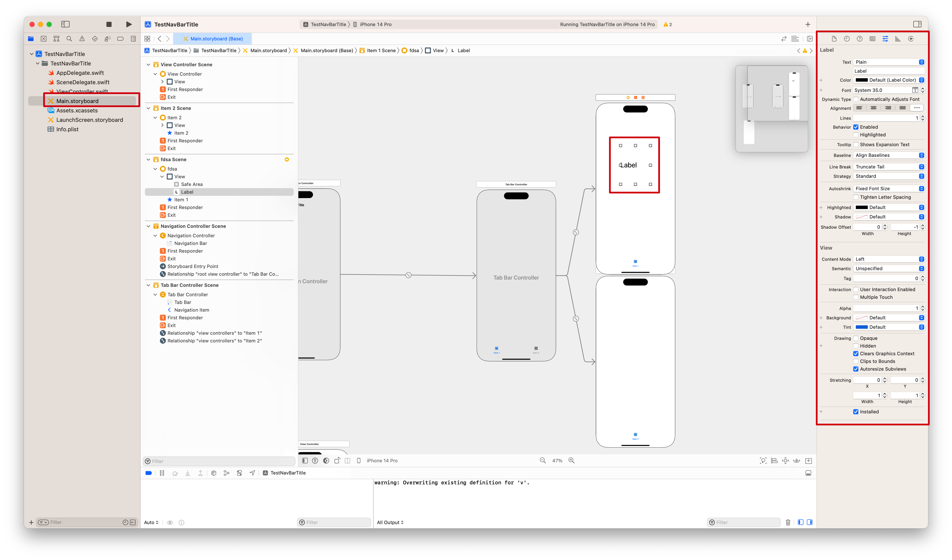The image size is (952, 560).
Task: Click the Run (play) button
Action: click(x=129, y=24)
